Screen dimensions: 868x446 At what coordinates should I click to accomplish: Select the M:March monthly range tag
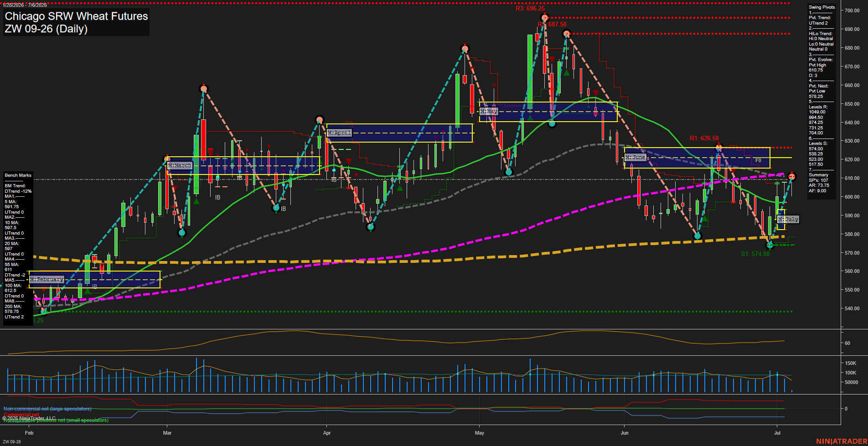click(x=180, y=165)
